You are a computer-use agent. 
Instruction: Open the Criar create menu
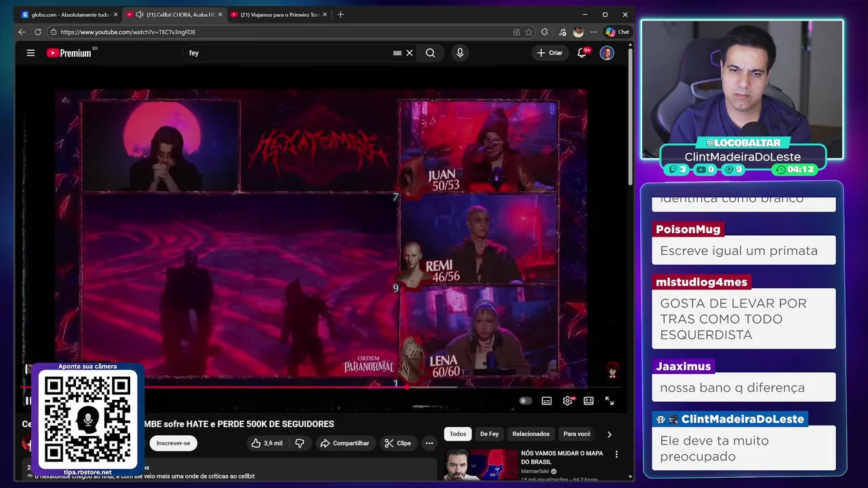550,53
